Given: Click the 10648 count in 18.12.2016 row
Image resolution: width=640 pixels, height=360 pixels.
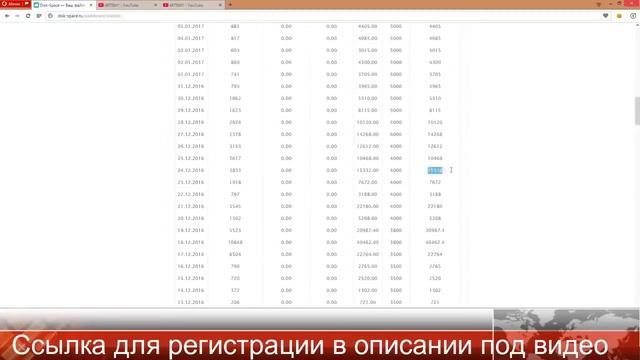Looking at the screenshot, I should click(x=235, y=242).
